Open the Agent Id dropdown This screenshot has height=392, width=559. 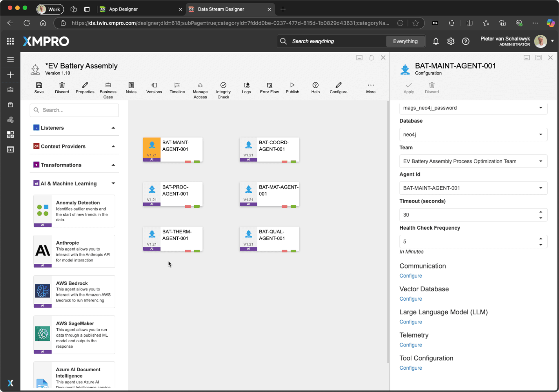tap(473, 188)
